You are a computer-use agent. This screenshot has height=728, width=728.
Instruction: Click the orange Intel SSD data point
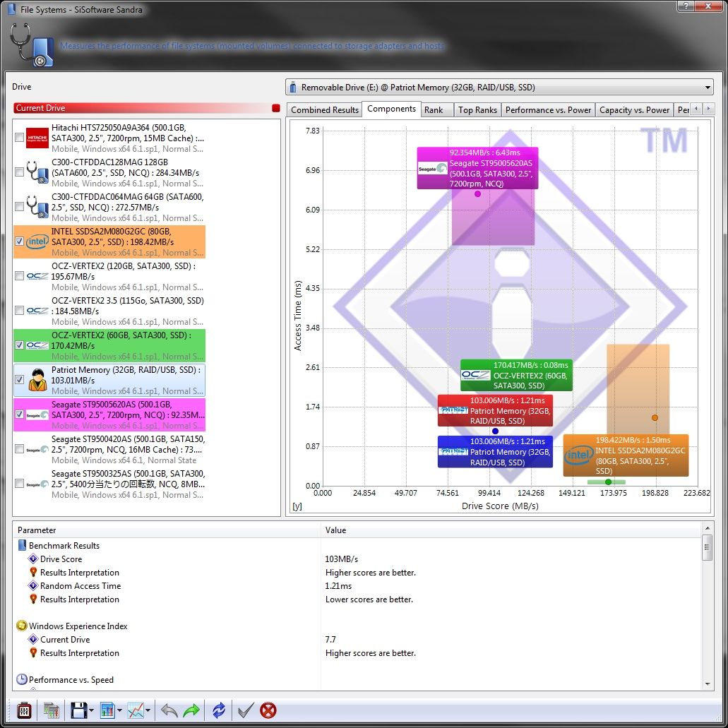coord(655,418)
